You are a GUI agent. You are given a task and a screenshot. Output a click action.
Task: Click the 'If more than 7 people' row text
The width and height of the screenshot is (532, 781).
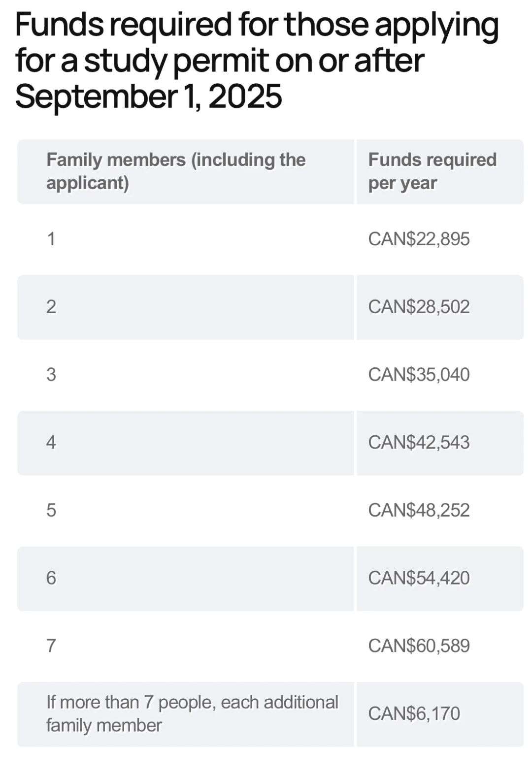coord(192,714)
